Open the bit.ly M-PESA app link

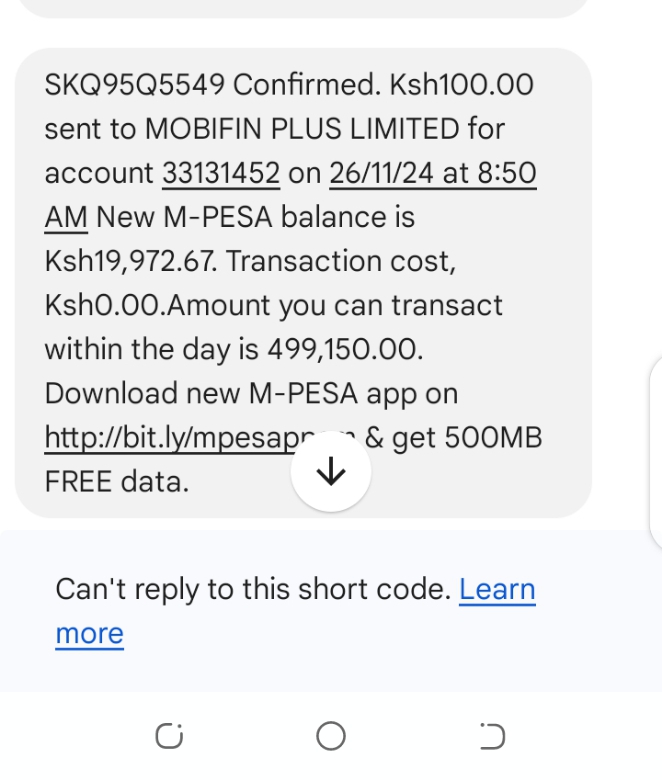tap(165, 437)
